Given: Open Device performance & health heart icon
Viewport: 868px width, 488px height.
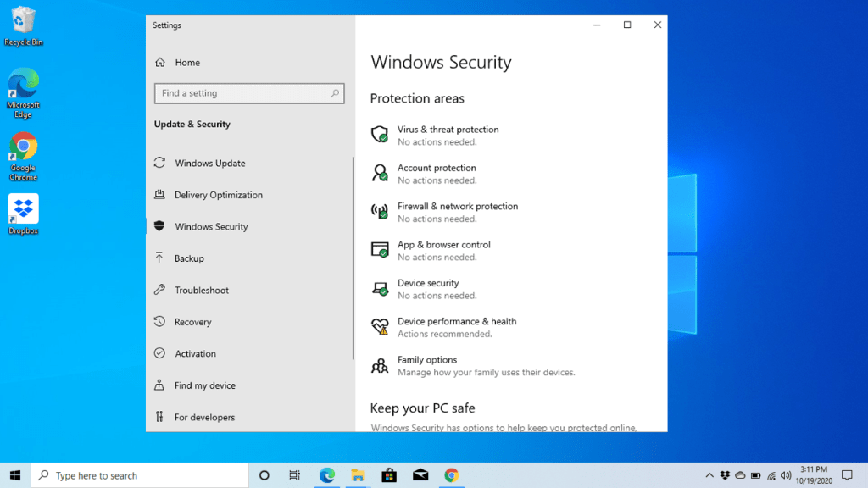Looking at the screenshot, I should click(380, 326).
